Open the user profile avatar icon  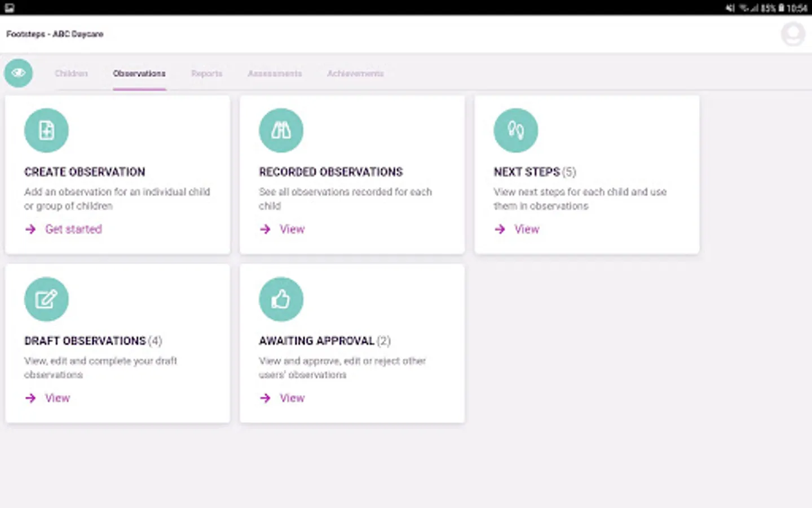click(793, 34)
